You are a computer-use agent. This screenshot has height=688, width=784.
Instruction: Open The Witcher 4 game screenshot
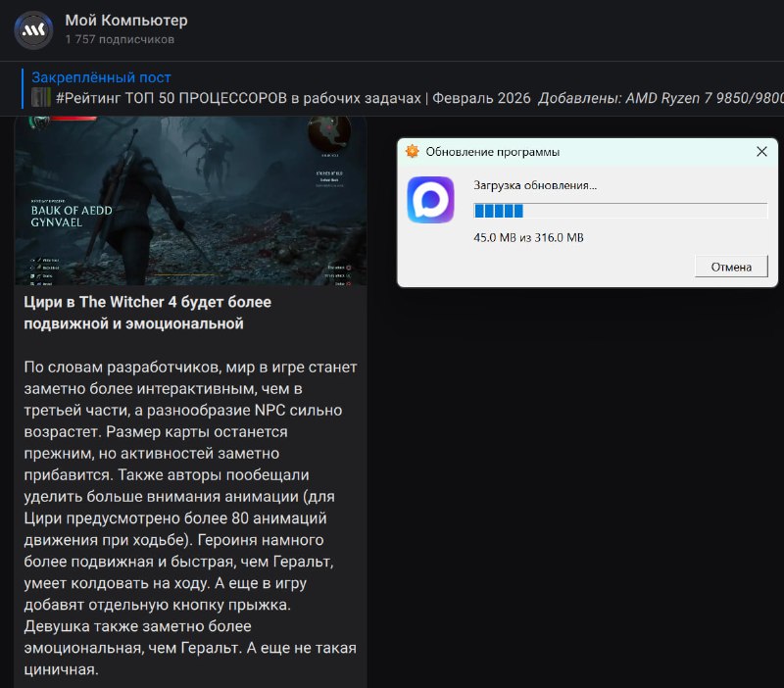coord(191,201)
